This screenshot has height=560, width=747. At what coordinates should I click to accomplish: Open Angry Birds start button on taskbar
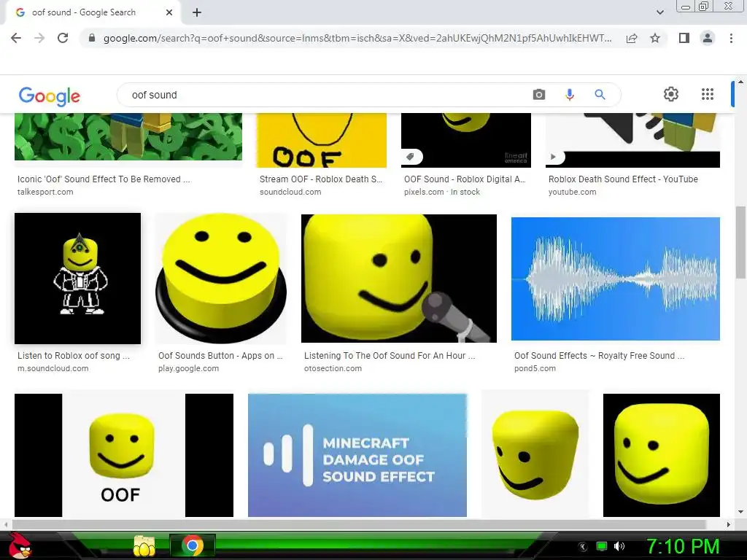(x=20, y=545)
